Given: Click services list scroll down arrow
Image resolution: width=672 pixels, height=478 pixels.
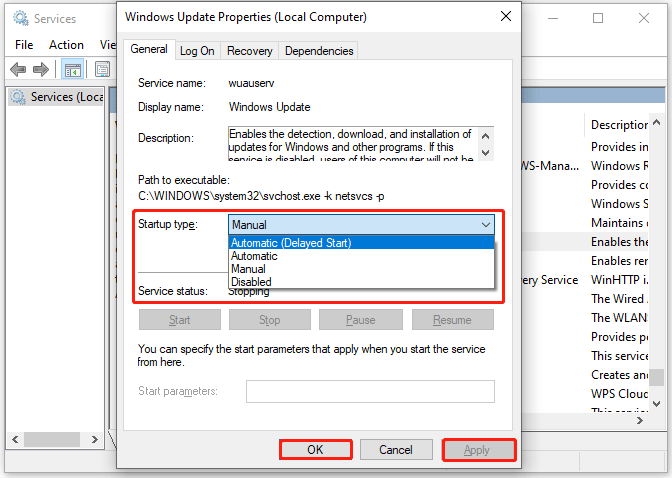Looking at the screenshot, I should click(x=657, y=403).
